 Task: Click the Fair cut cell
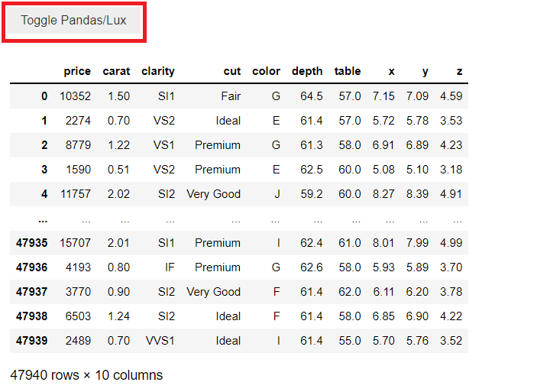(231, 96)
